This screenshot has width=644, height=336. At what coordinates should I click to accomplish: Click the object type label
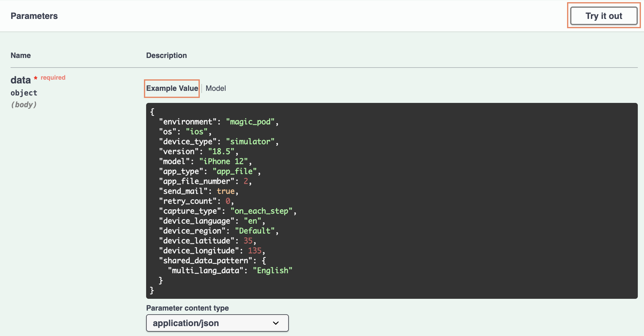(24, 93)
